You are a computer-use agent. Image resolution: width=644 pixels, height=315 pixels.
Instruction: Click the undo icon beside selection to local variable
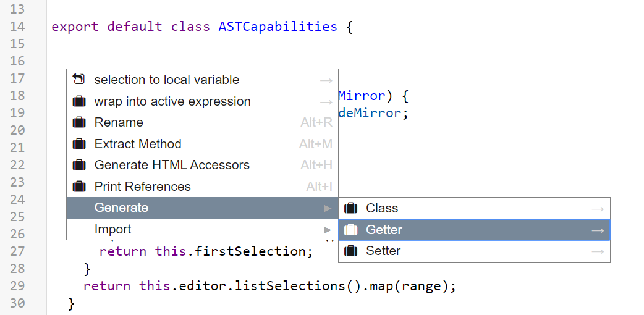(x=78, y=80)
